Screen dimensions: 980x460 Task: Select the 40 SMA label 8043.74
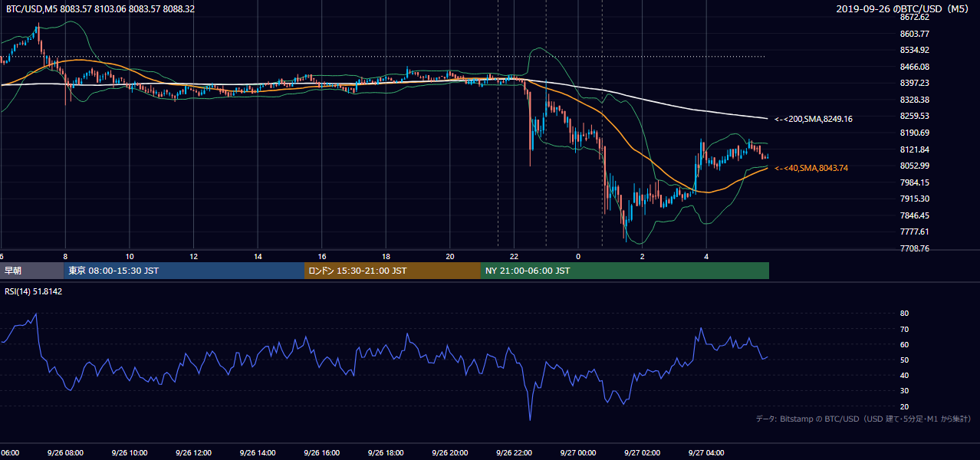811,168
